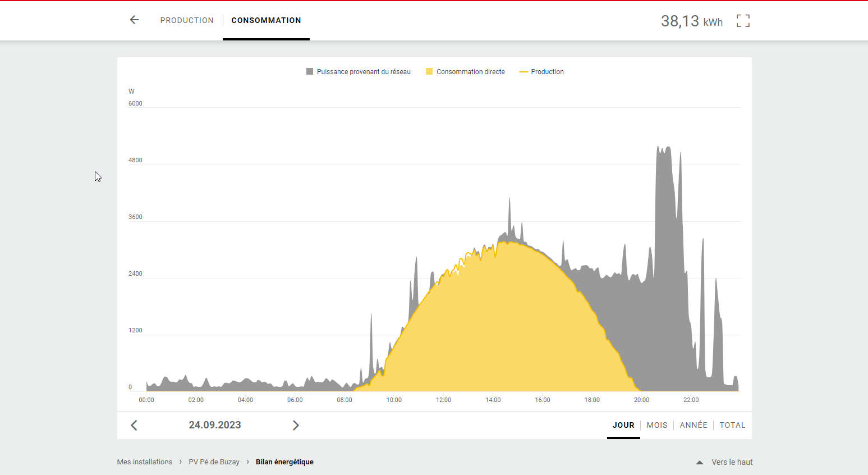This screenshot has height=475, width=868.
Task: Open PV Pé de Buzay breadcrumb
Action: [214, 462]
